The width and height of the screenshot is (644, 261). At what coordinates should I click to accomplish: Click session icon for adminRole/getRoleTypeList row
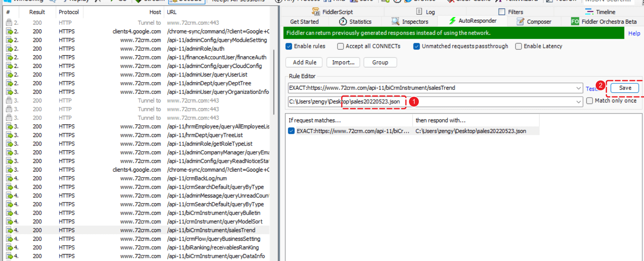pos(9,144)
